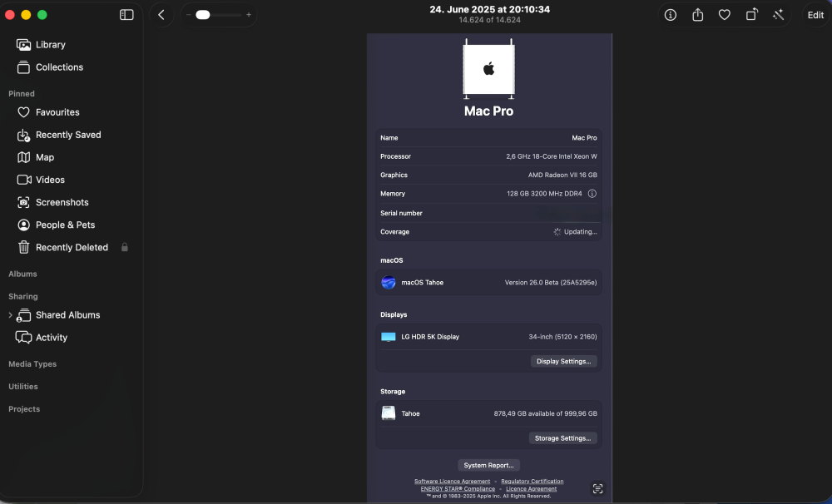The width and height of the screenshot is (832, 504).
Task: Click ENERGY STAR Compliance link in photo
Action: point(458,489)
